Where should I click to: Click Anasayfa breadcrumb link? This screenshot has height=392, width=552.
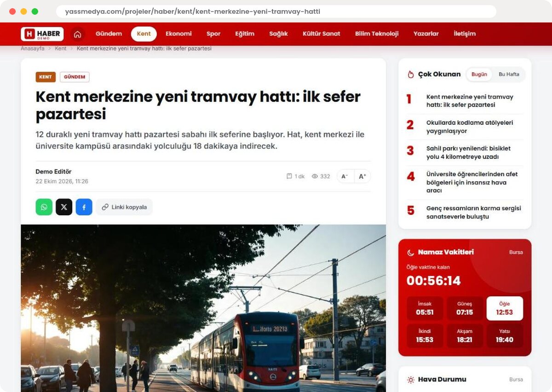(33, 48)
